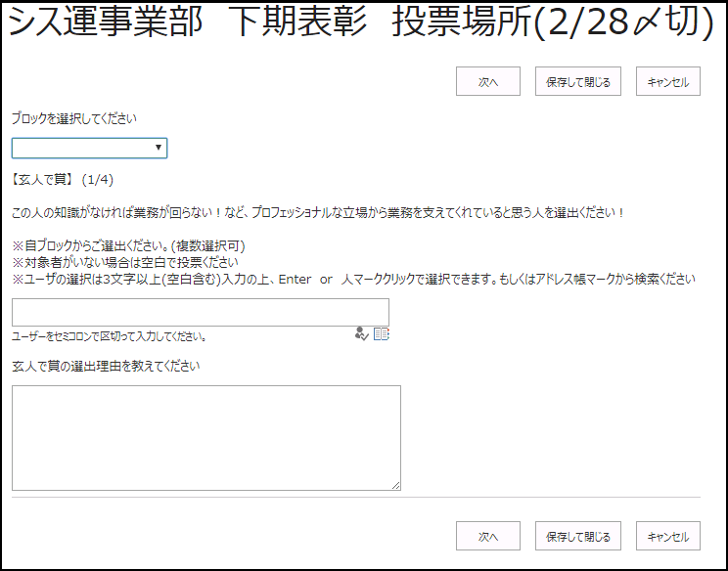
Task: Click the text area resize grip
Action: tap(395, 485)
